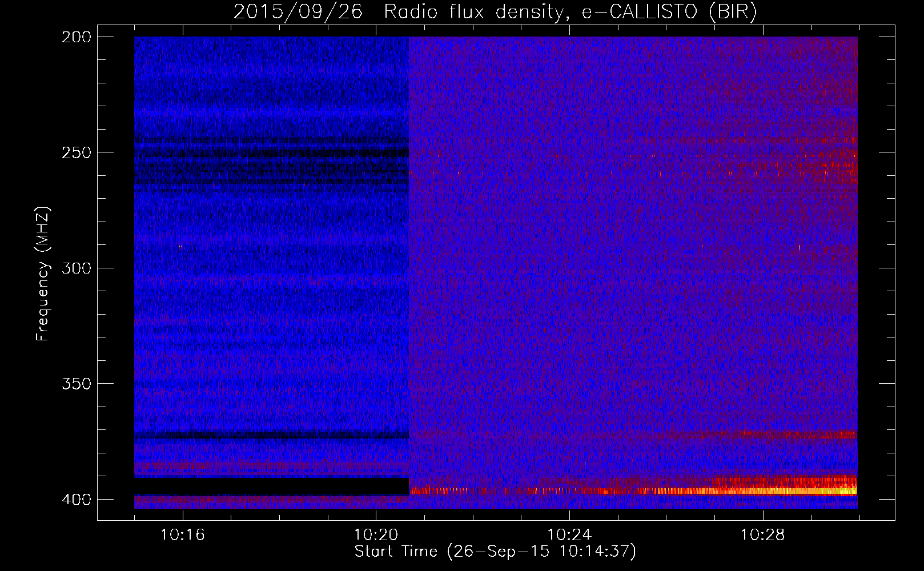Click the '350' frequency tick label
This screenshot has width=924, height=571.
coord(76,384)
